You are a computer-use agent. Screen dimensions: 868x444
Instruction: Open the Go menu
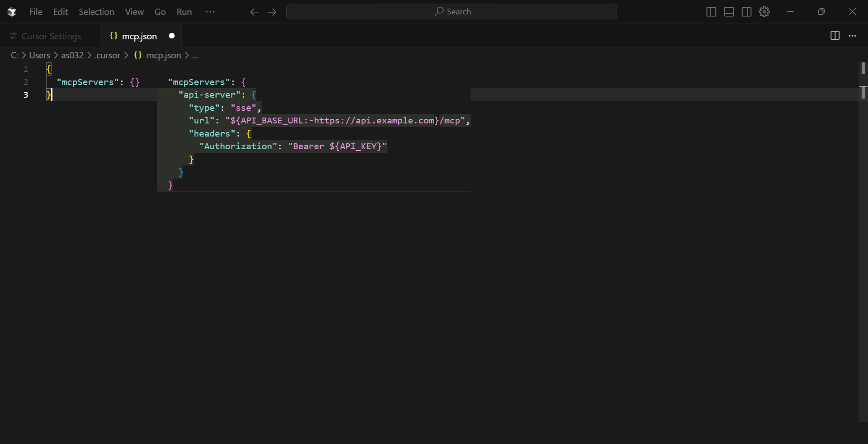(x=160, y=12)
